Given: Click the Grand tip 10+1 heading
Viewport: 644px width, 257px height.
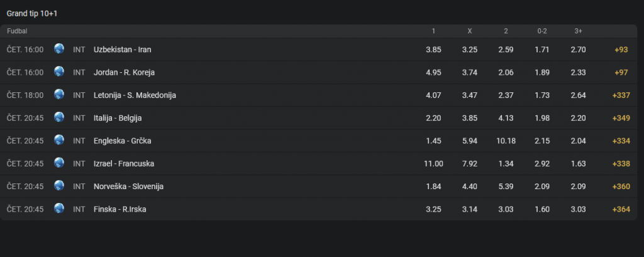Looking at the screenshot, I should (x=32, y=14).
